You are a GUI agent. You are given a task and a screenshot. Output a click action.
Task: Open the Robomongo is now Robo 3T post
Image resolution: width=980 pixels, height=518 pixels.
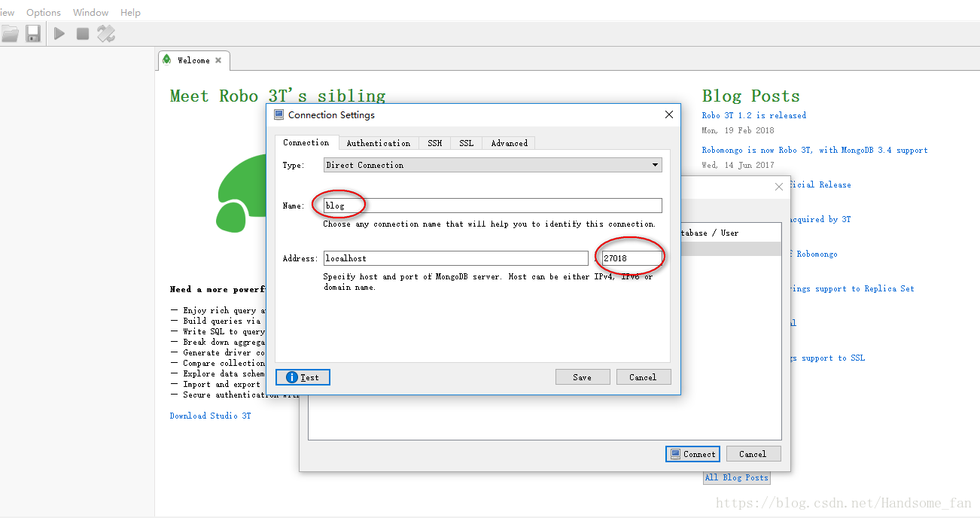point(815,150)
